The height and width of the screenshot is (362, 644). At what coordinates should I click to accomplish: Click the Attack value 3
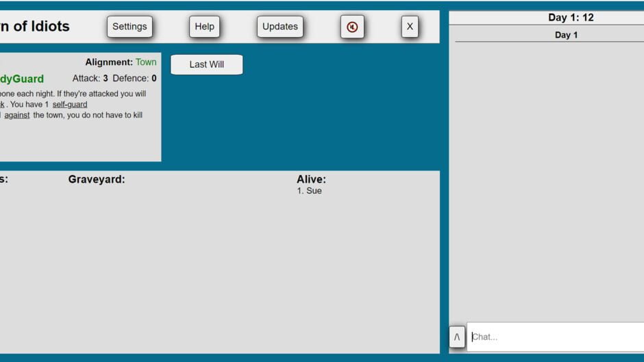click(106, 79)
